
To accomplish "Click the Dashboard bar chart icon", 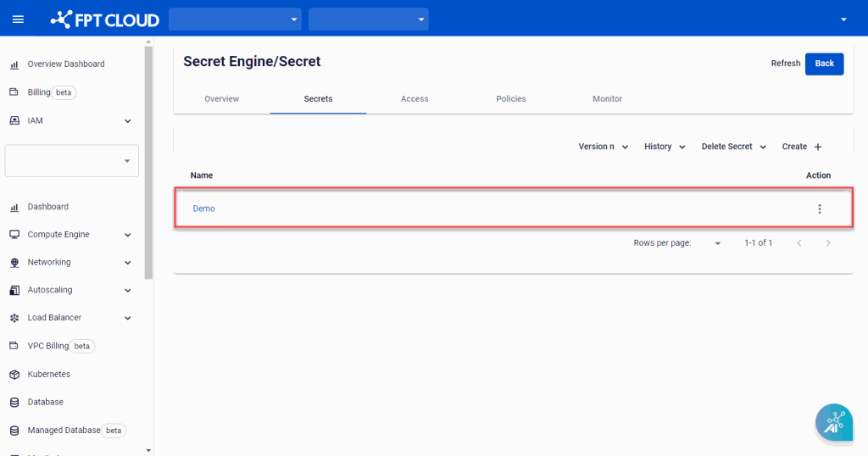I will pyautogui.click(x=14, y=208).
